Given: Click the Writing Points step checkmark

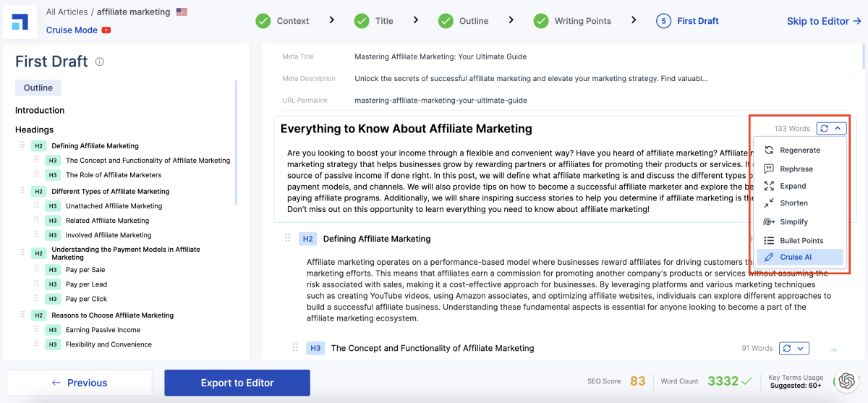Looking at the screenshot, I should pos(541,21).
